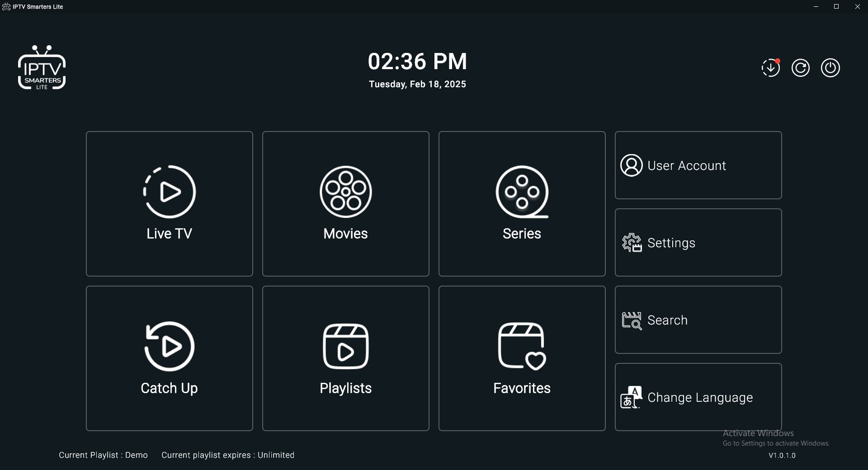Open the User Account panel
Image resolution: width=868 pixels, height=470 pixels.
click(x=698, y=165)
